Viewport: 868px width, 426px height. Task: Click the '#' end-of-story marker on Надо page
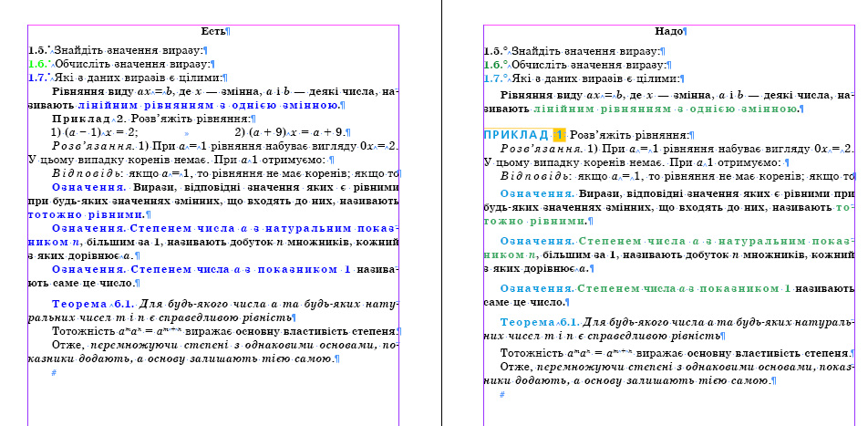point(502,394)
